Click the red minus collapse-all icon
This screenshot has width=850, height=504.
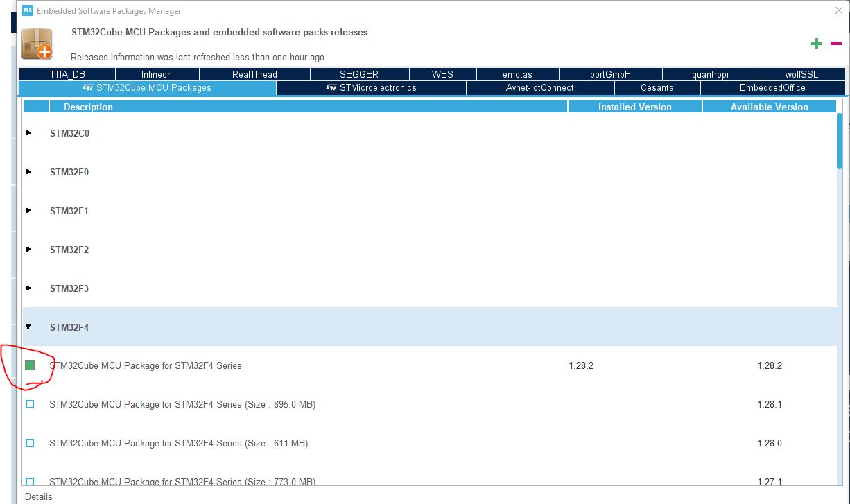click(x=836, y=44)
